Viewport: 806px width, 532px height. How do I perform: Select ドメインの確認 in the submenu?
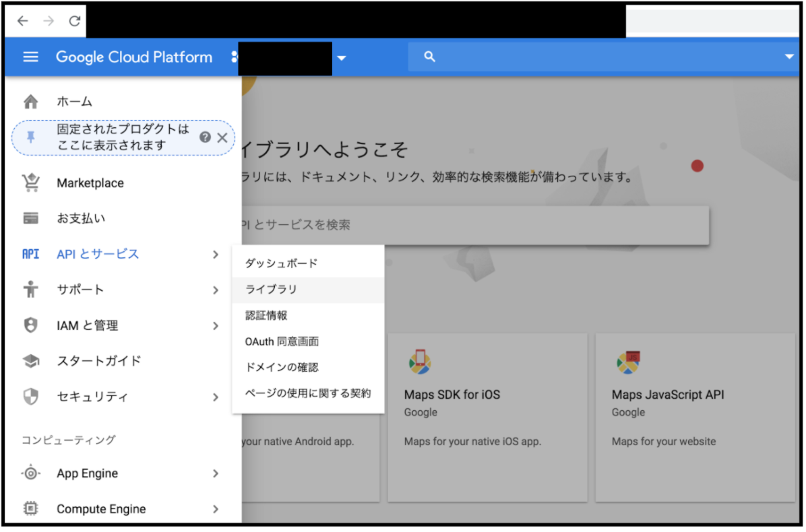[309, 368]
